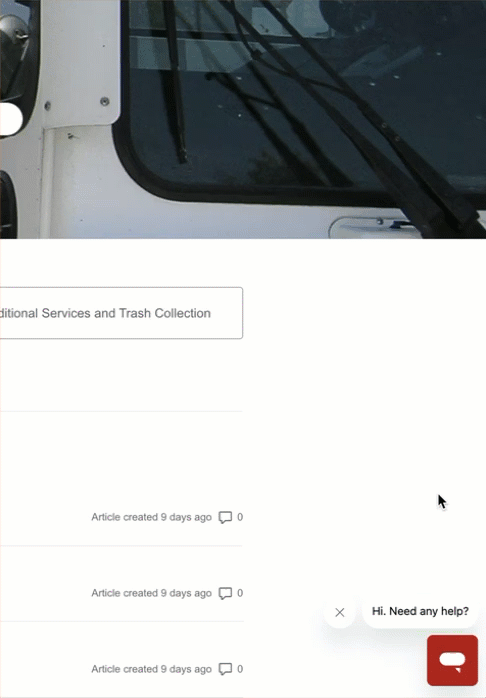486x698 pixels.
Task: Select the third article's comment count
Action: (240, 669)
